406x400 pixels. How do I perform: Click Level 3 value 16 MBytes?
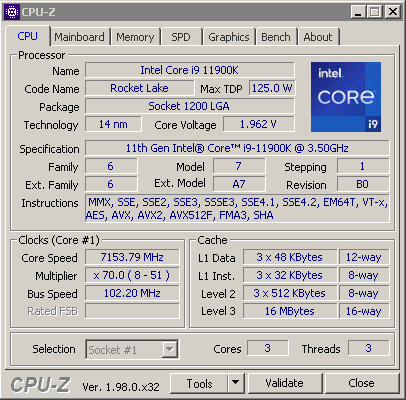click(290, 311)
